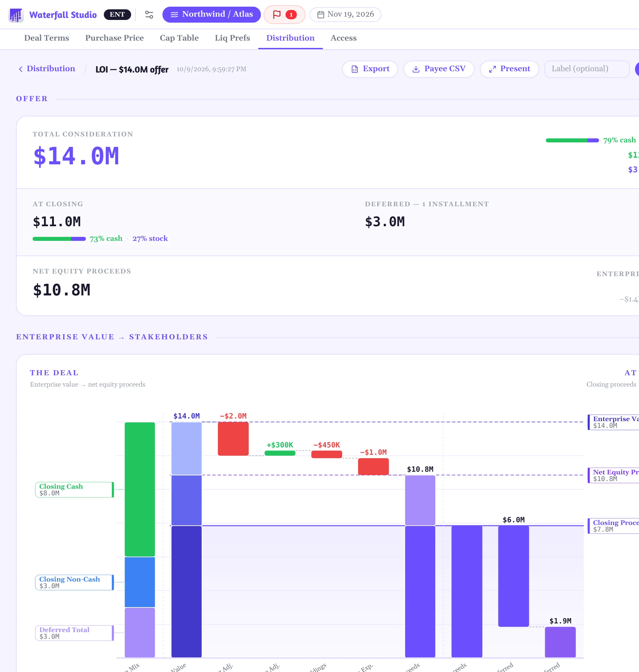Click the $1.9M deferred bar
The height and width of the screenshot is (672, 639).
(x=560, y=642)
